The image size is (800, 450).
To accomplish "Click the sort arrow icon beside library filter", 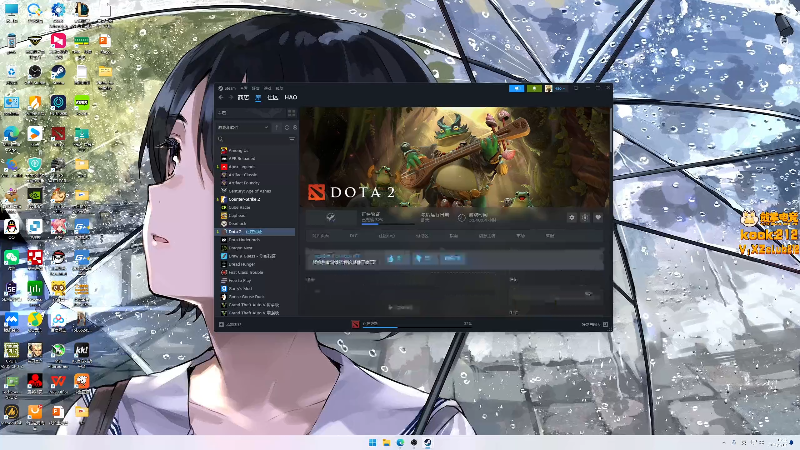I will pos(277,127).
